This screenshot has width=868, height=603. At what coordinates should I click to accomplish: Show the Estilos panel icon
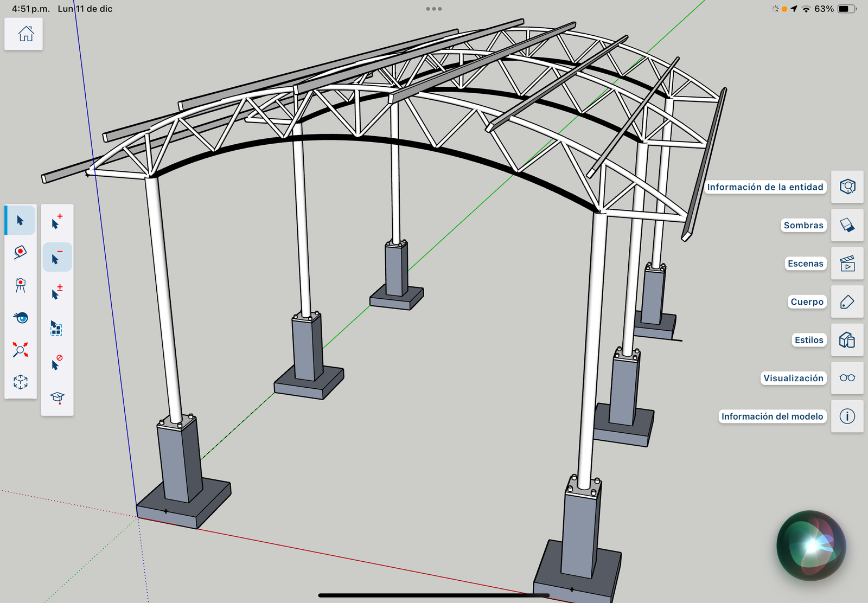pos(847,340)
